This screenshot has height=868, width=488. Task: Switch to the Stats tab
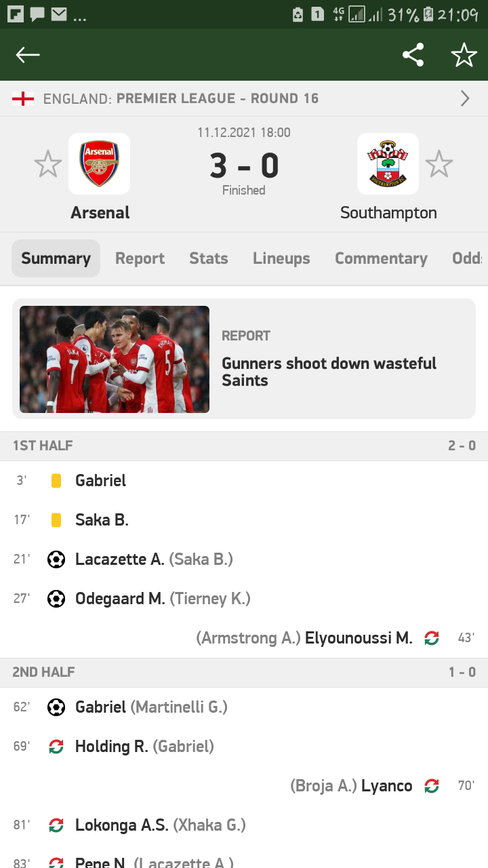coord(209,258)
